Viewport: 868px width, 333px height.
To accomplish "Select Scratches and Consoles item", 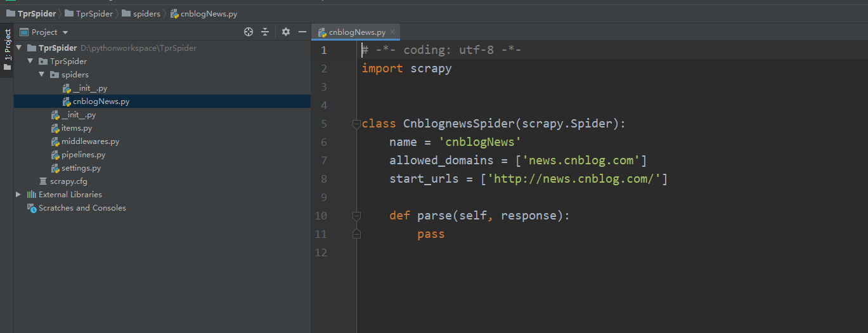I will [x=162, y=208].
